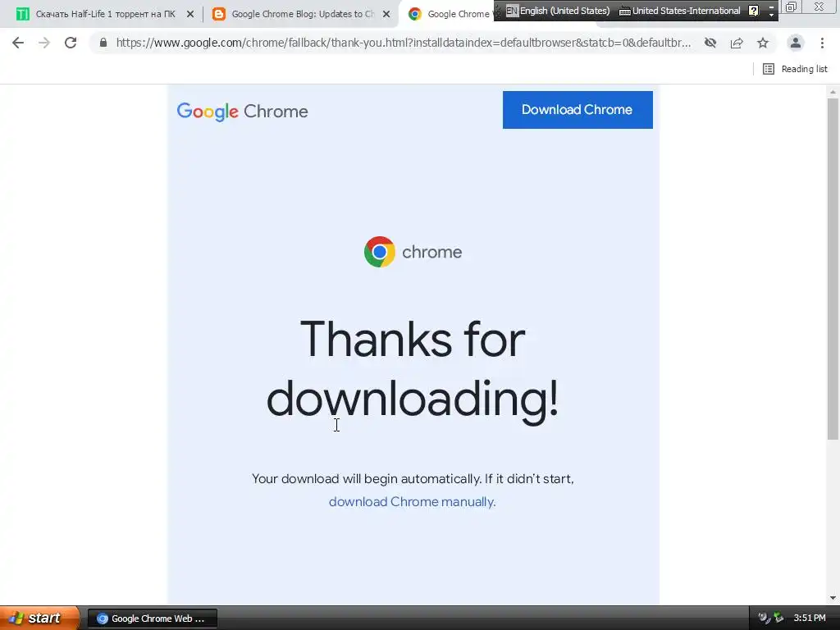The width and height of the screenshot is (840, 630).
Task: Reload the page with the refresh icon
Action: (71, 43)
